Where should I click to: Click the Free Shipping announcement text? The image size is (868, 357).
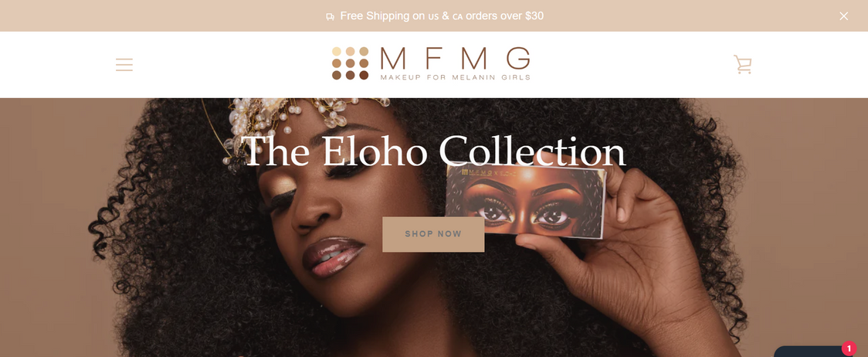442,16
